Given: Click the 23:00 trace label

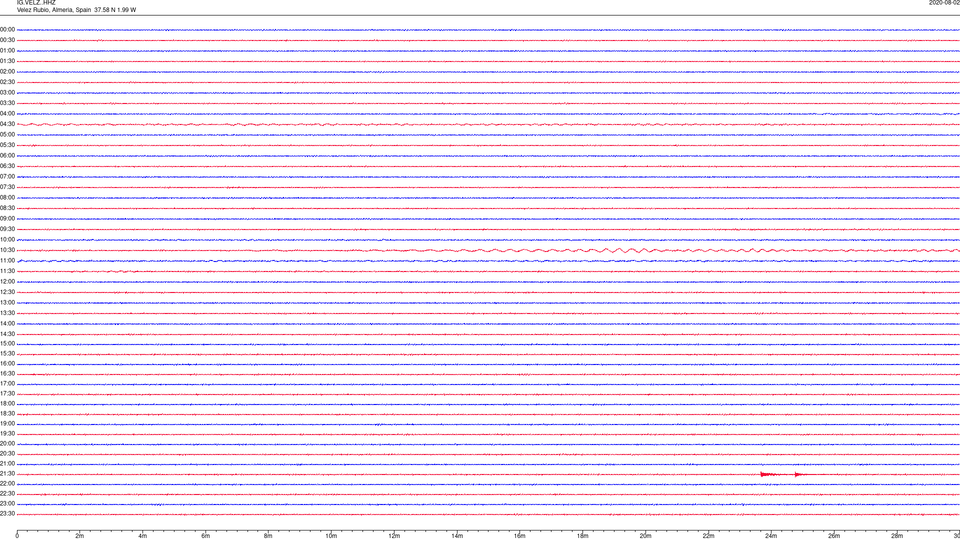Looking at the screenshot, I should tap(7, 504).
